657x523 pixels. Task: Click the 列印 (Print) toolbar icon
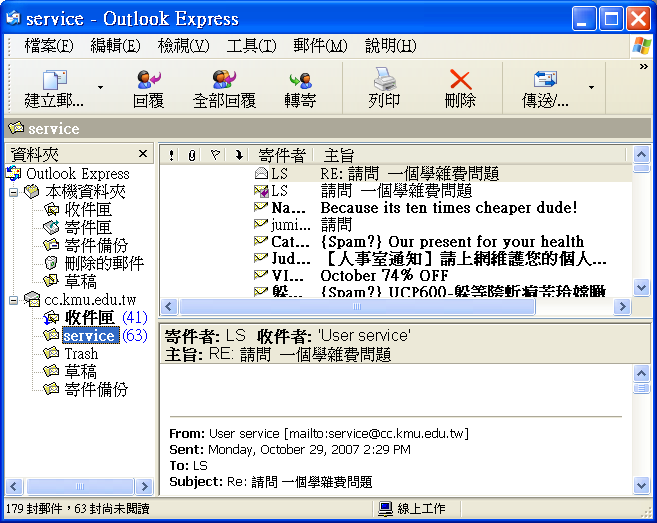[384, 79]
